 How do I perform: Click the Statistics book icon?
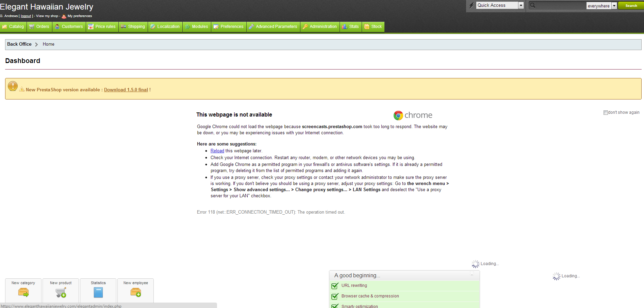click(x=98, y=292)
